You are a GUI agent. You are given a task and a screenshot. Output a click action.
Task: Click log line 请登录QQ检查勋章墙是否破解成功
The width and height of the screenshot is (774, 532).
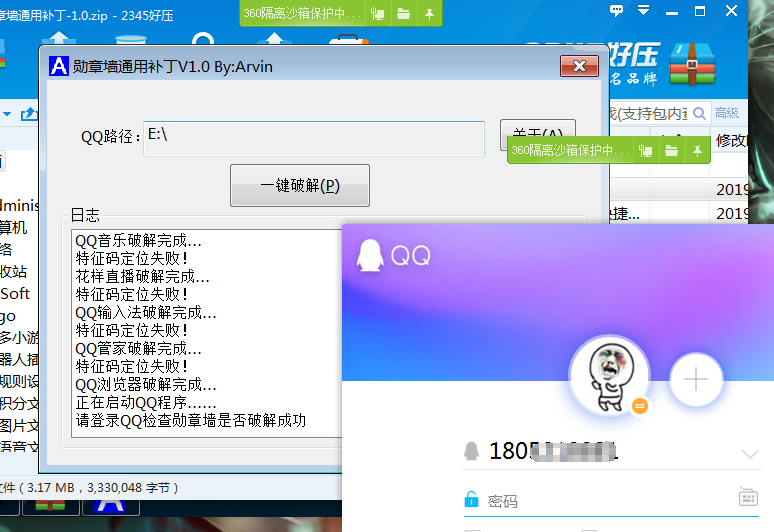click(191, 420)
